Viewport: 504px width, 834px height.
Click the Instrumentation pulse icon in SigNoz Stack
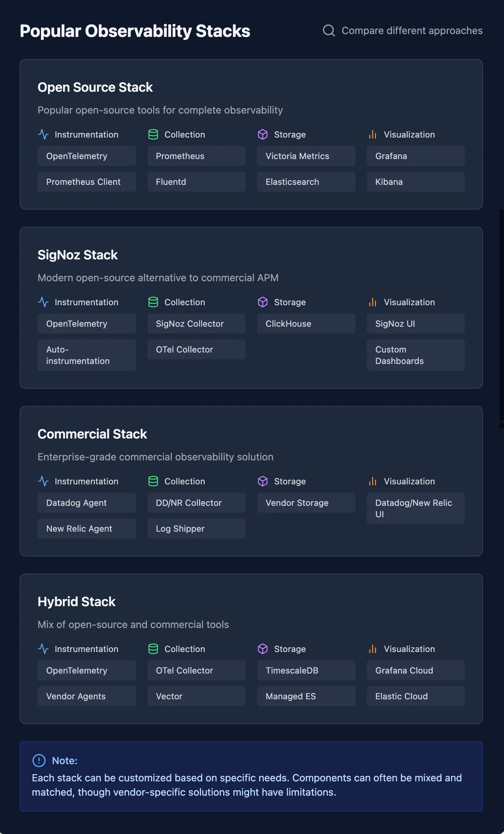43,302
